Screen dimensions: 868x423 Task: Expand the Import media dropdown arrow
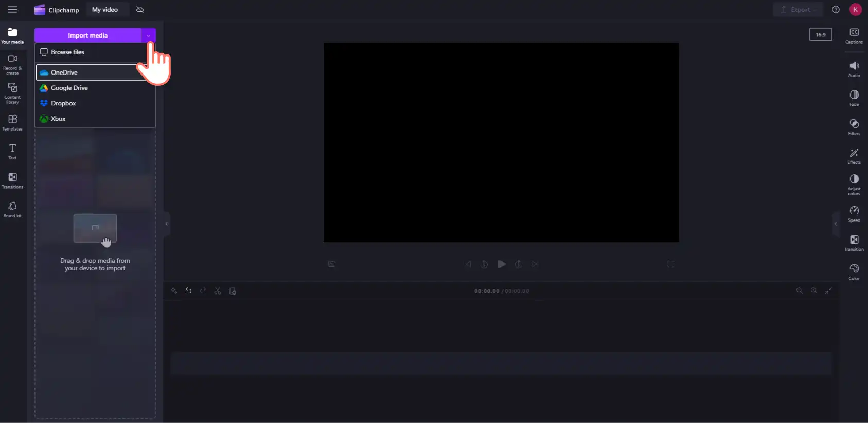coord(148,35)
